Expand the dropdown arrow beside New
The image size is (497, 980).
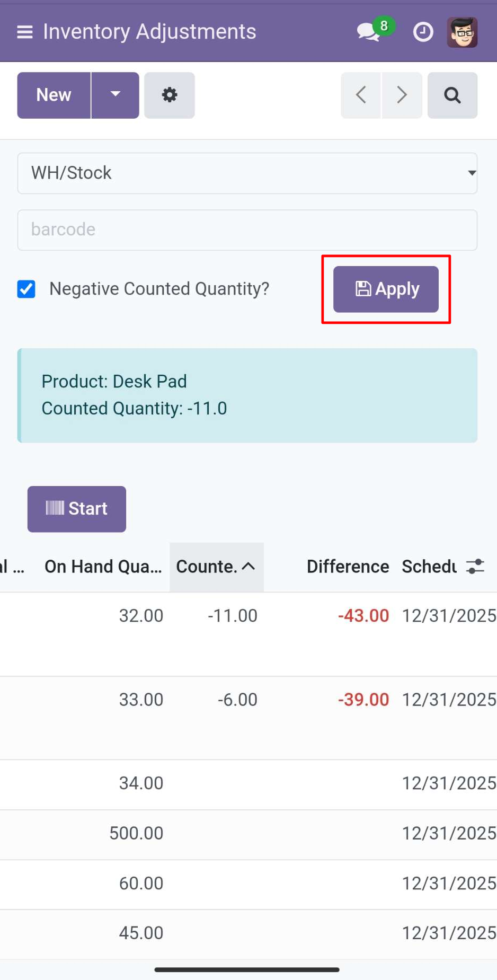pos(115,95)
